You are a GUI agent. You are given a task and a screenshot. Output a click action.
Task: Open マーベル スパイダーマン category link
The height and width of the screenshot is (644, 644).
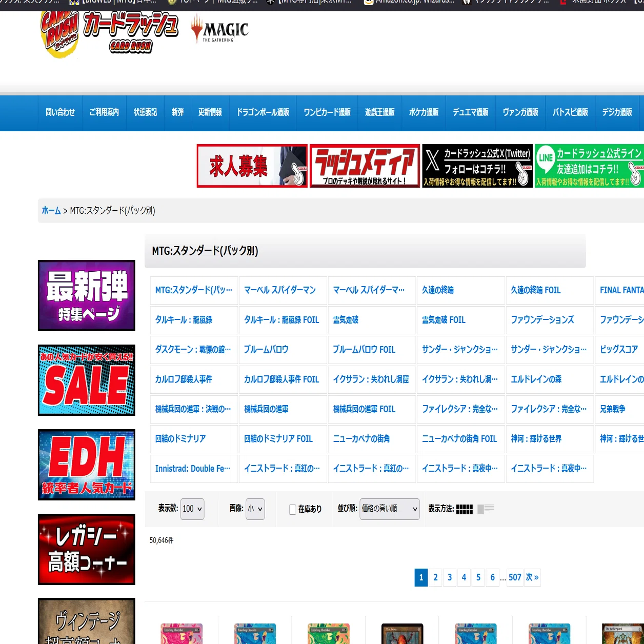click(283, 290)
